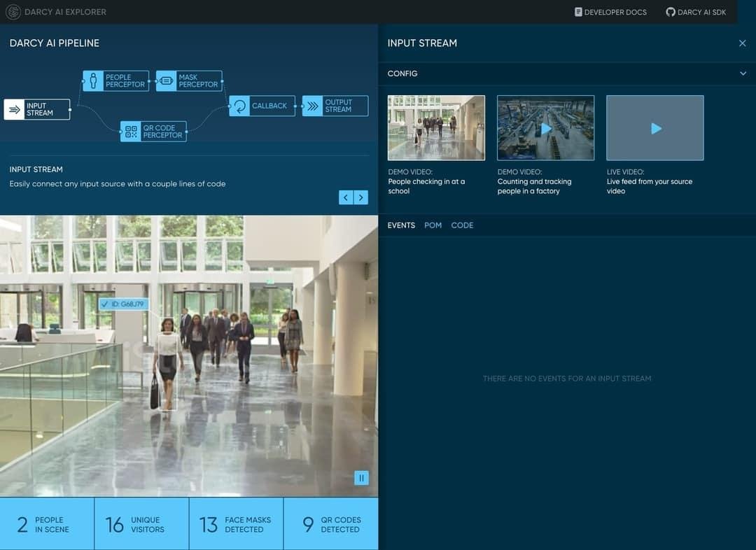The width and height of the screenshot is (756, 550).
Task: Play the live video feed source
Action: [655, 128]
